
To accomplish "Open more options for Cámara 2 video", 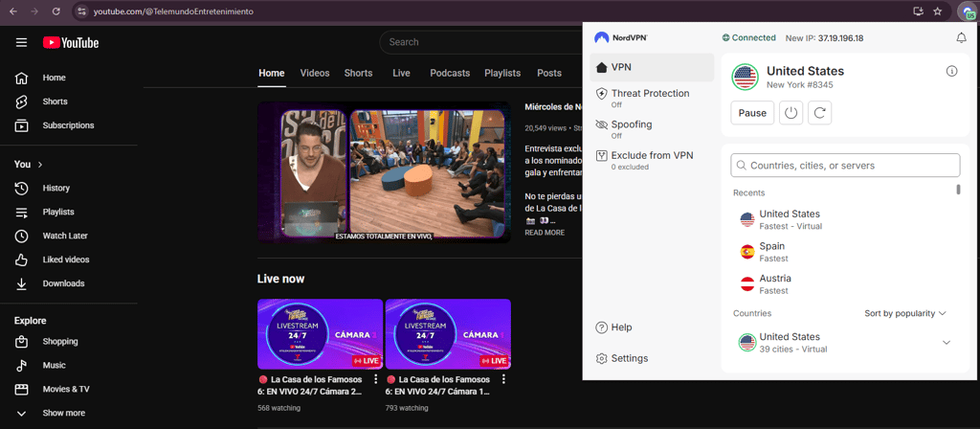I will pyautogui.click(x=375, y=379).
